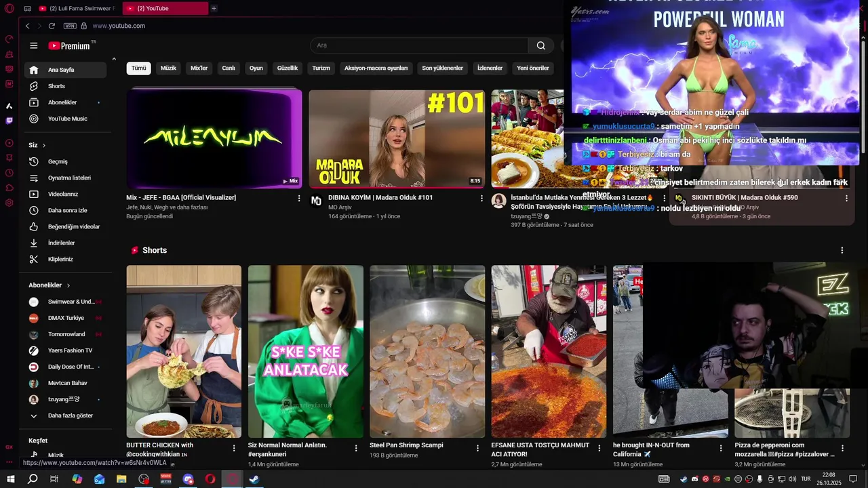Open the Tomorrowland subscription channel

[66, 334]
